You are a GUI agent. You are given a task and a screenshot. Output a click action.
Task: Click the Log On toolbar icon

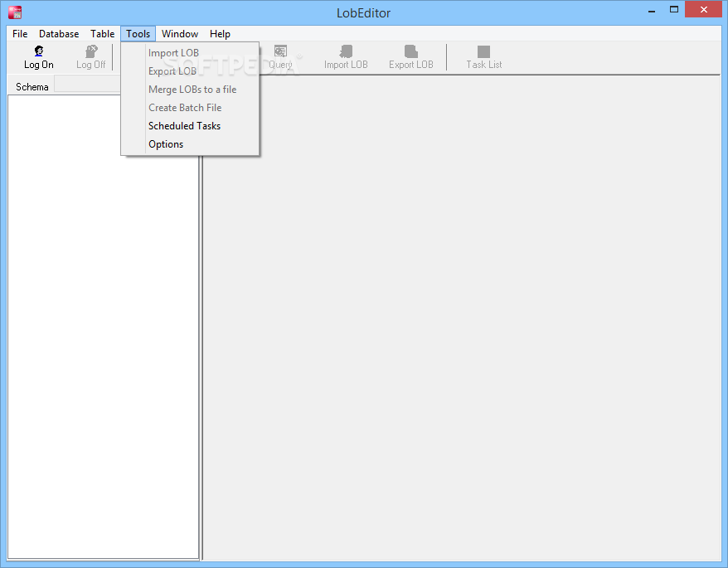(39, 57)
